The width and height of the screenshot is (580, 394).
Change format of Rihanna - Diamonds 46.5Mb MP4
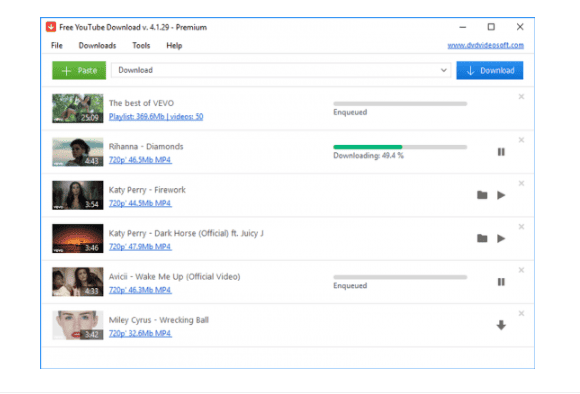[140, 160]
